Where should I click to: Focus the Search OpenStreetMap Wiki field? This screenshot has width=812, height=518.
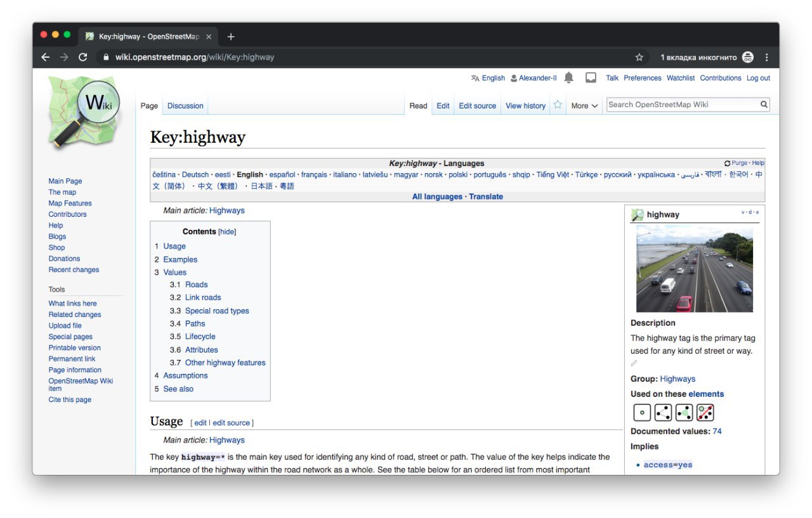[681, 105]
